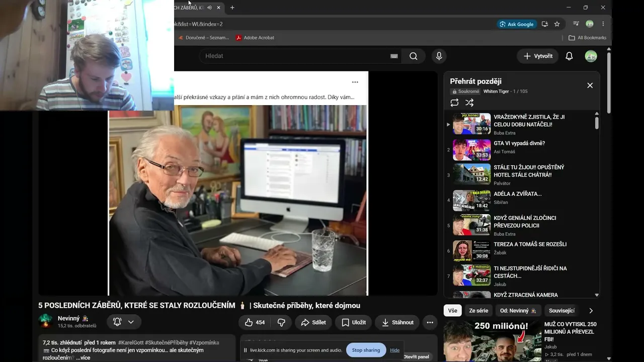The image size is (644, 362).
Task: Open the Doručené – Seznam bookmark
Action: pos(203,38)
